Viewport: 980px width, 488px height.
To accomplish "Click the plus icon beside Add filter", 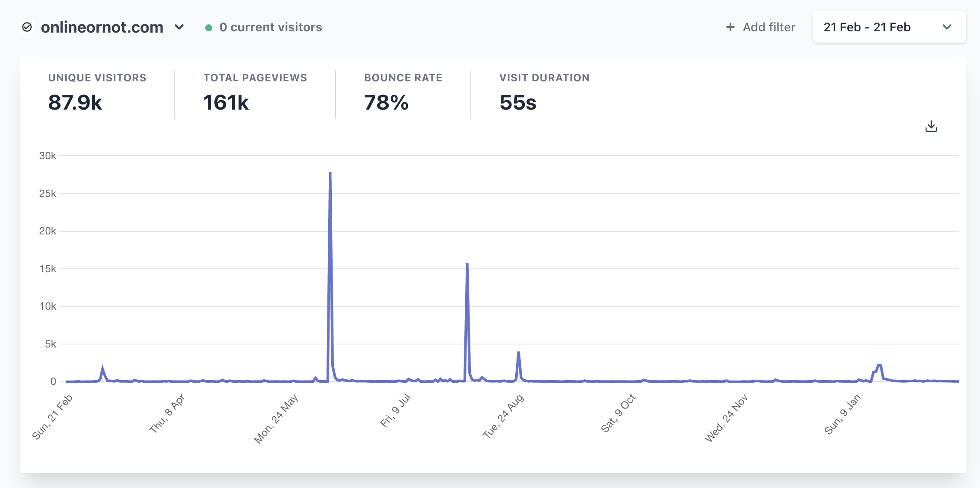I will pos(730,27).
